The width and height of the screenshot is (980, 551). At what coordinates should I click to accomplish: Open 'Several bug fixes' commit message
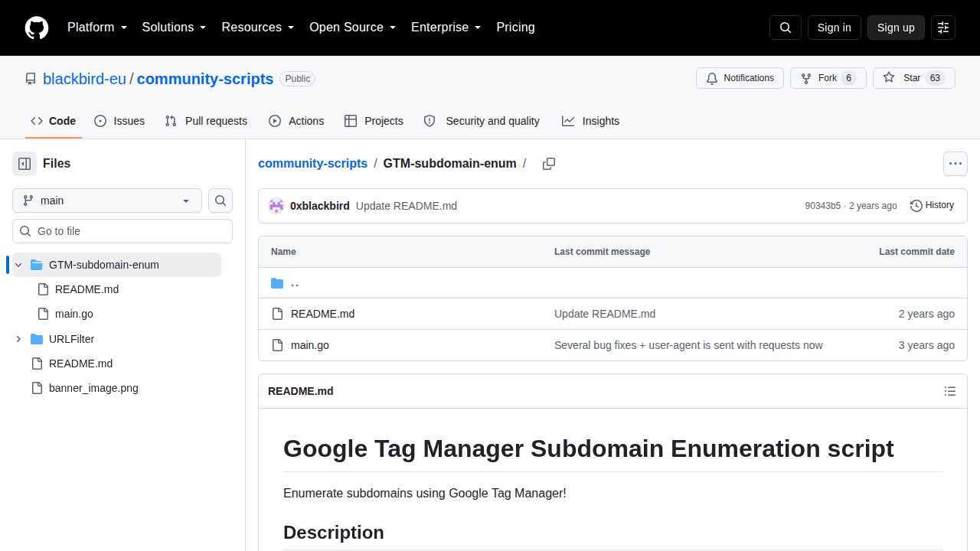tap(688, 345)
